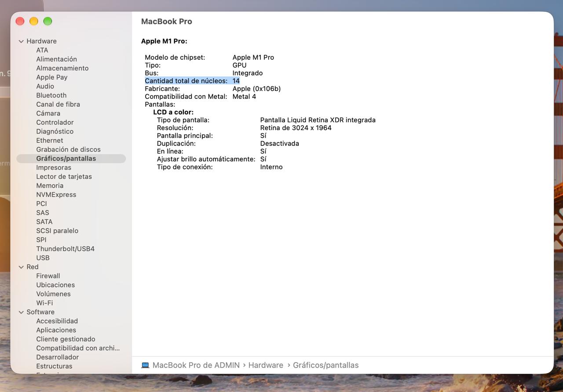Image resolution: width=563 pixels, height=392 pixels.
Task: Click the Interno connection type value
Action: 271,167
